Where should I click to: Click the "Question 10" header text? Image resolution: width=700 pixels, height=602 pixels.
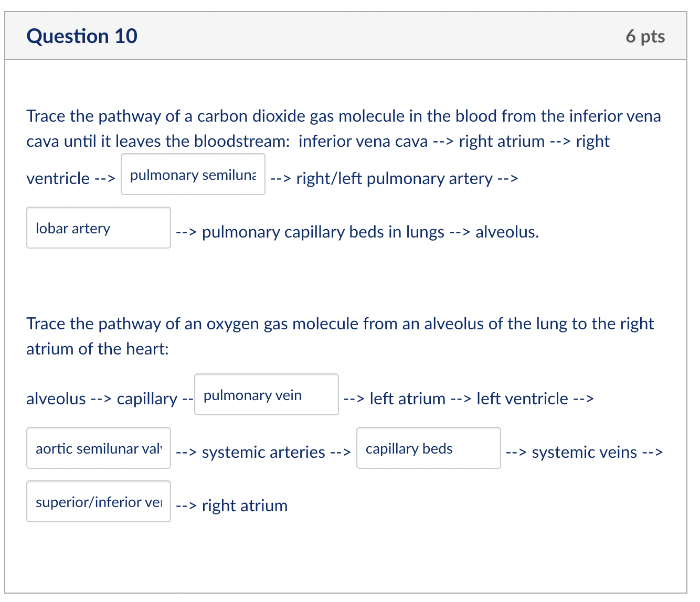tap(82, 36)
